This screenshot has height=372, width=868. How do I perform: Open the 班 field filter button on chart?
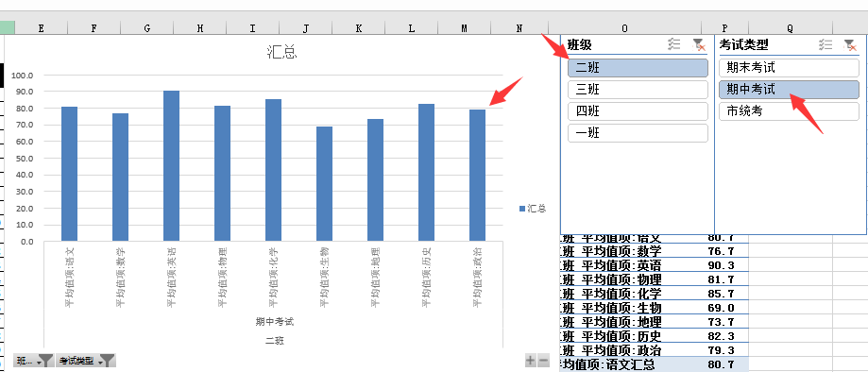coord(34,361)
